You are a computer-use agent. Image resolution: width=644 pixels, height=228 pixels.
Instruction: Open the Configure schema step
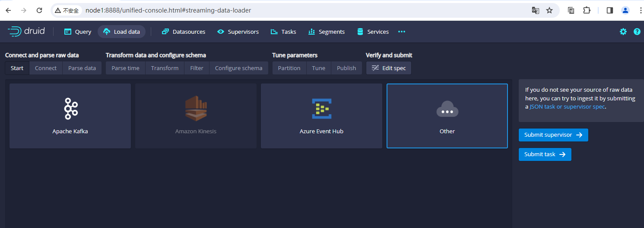238,68
